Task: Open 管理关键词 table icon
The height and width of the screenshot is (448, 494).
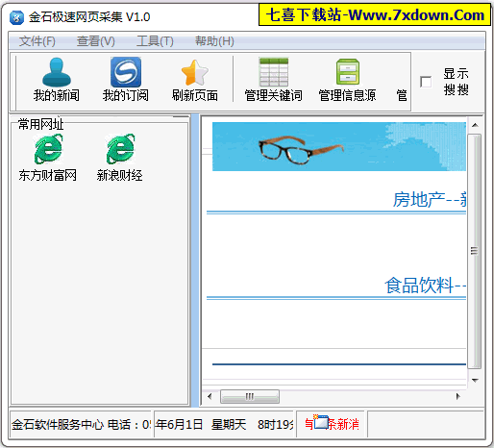Action: pos(274,72)
